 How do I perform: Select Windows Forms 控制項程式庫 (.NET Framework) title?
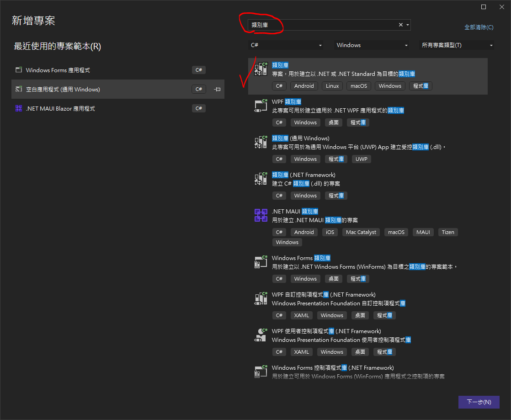coord(333,367)
